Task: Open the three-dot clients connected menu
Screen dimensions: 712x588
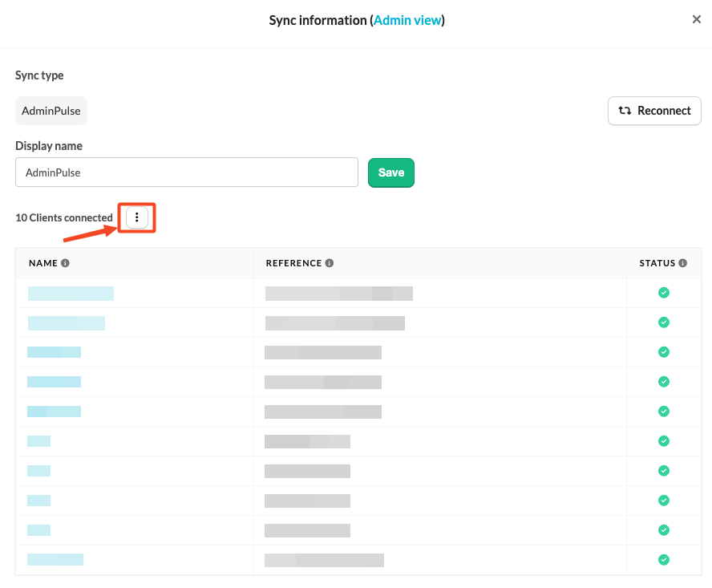Action: [x=136, y=217]
